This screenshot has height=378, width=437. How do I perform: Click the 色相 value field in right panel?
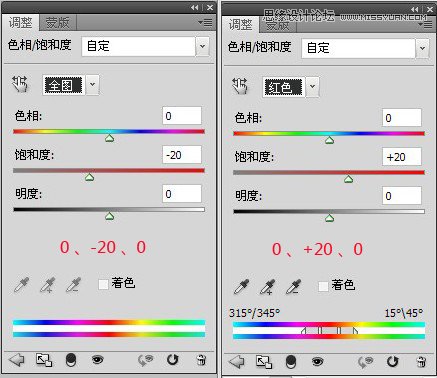(402, 118)
